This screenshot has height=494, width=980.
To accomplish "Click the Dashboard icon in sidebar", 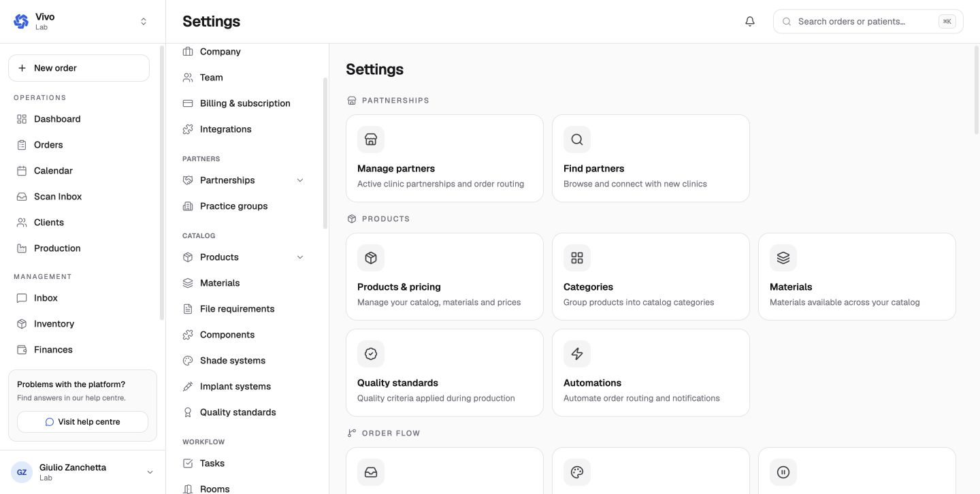I will coord(22,119).
